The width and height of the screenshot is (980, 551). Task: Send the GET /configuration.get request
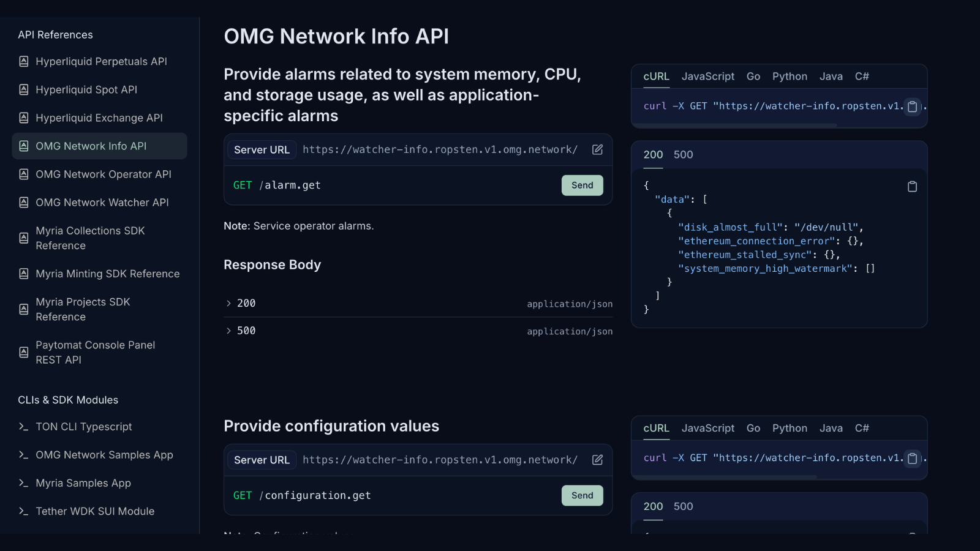(x=582, y=496)
